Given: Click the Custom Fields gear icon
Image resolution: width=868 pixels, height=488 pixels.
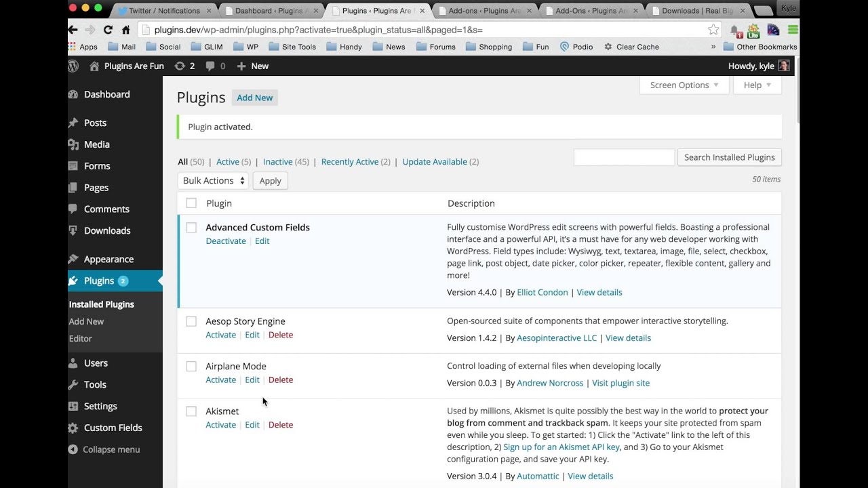Looking at the screenshot, I should [73, 428].
